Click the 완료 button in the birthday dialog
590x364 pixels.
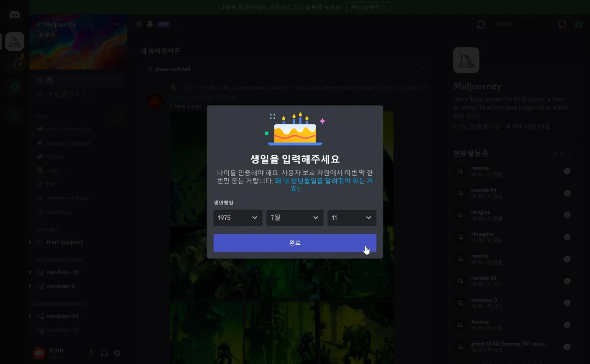[x=295, y=243]
